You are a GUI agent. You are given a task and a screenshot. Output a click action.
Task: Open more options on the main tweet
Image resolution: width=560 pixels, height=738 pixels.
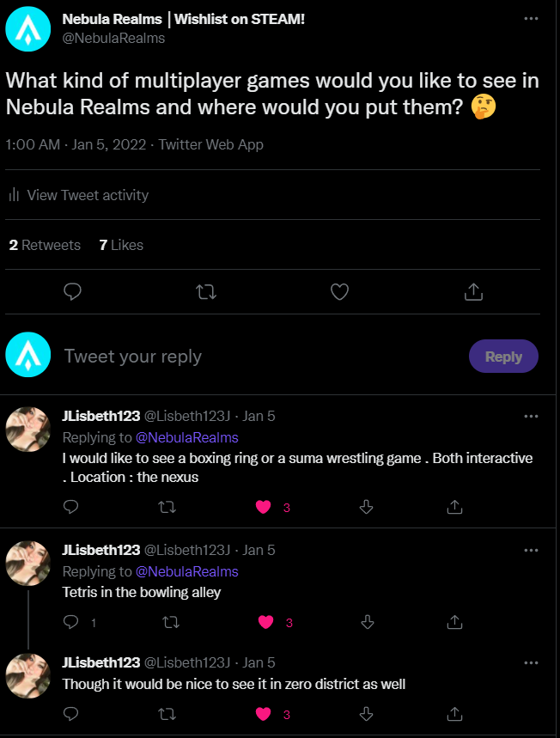(532, 18)
